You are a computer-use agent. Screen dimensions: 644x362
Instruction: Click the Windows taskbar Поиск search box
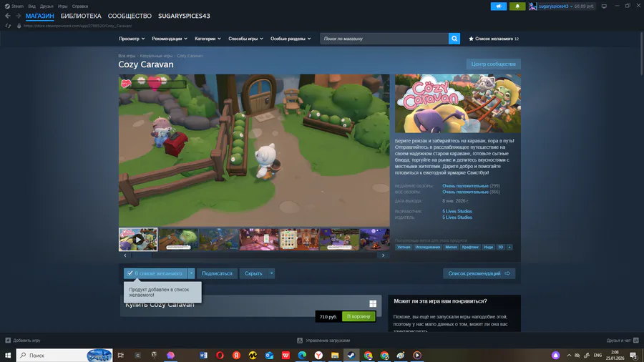tap(64, 355)
